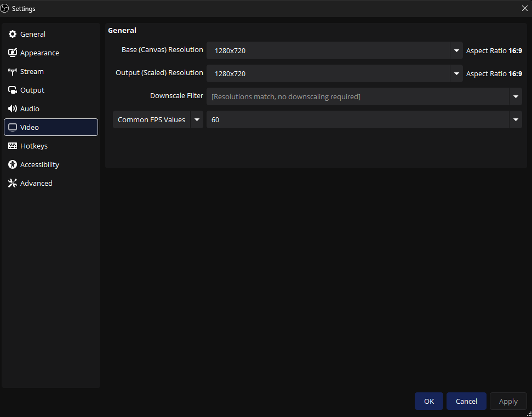Switch to the Appearance settings label
This screenshot has width=532, height=417.
point(39,53)
